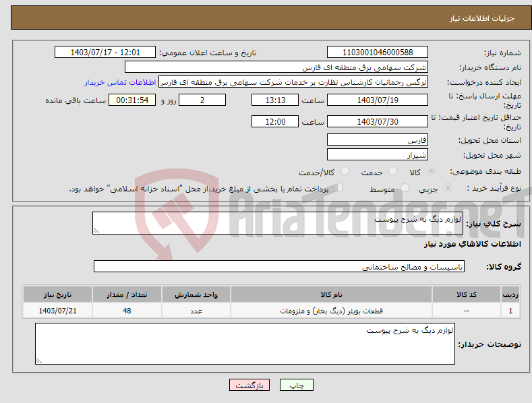This screenshot has height=403, width=532.
Task: Toggle Islamic treasury bonds payment checkbox
Action: [338, 187]
